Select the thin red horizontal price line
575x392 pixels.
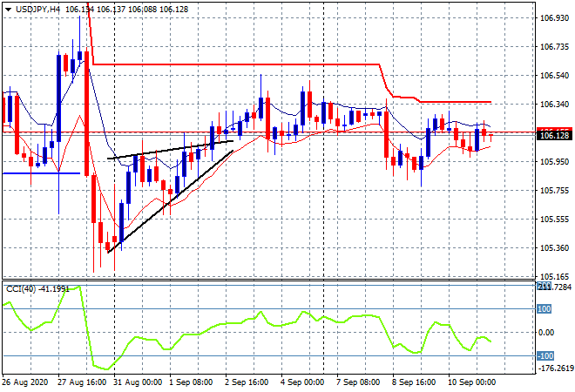pyautogui.click(x=269, y=132)
